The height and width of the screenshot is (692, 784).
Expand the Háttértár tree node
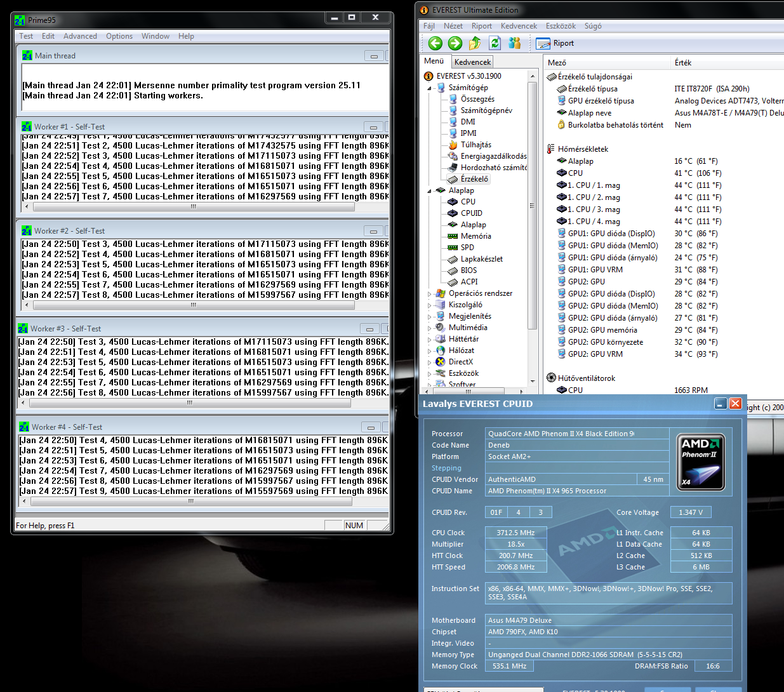pos(430,340)
